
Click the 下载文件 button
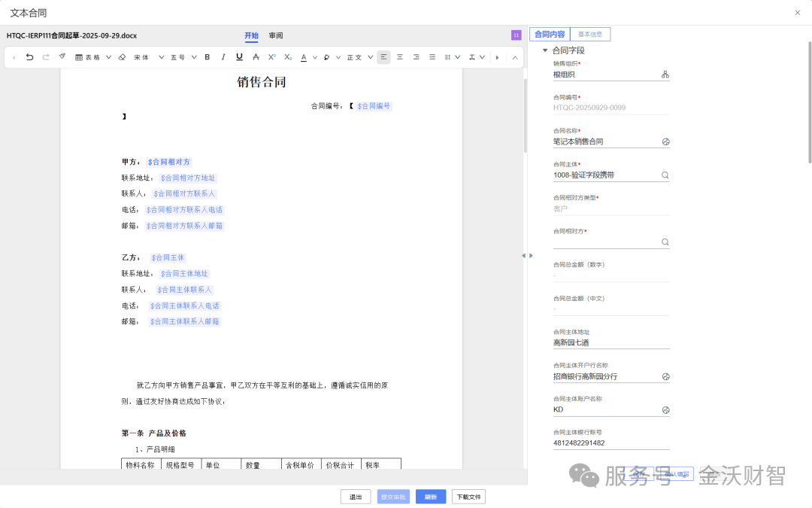(468, 497)
